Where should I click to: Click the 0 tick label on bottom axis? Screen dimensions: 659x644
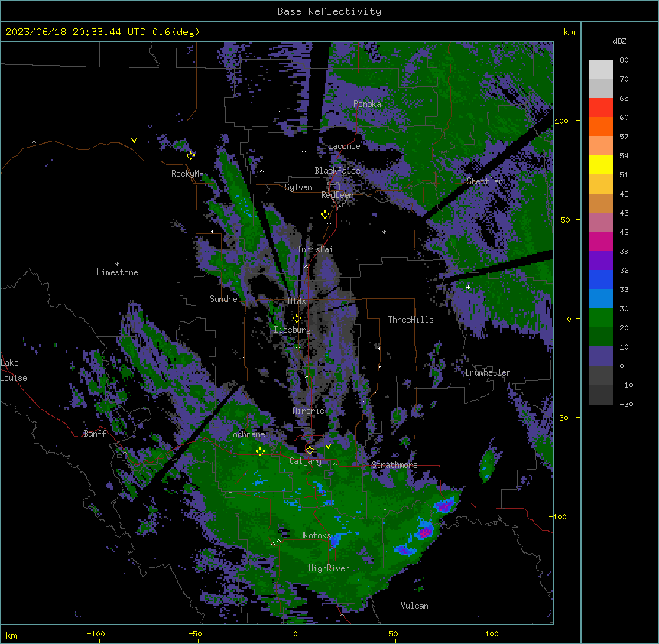[x=295, y=633]
